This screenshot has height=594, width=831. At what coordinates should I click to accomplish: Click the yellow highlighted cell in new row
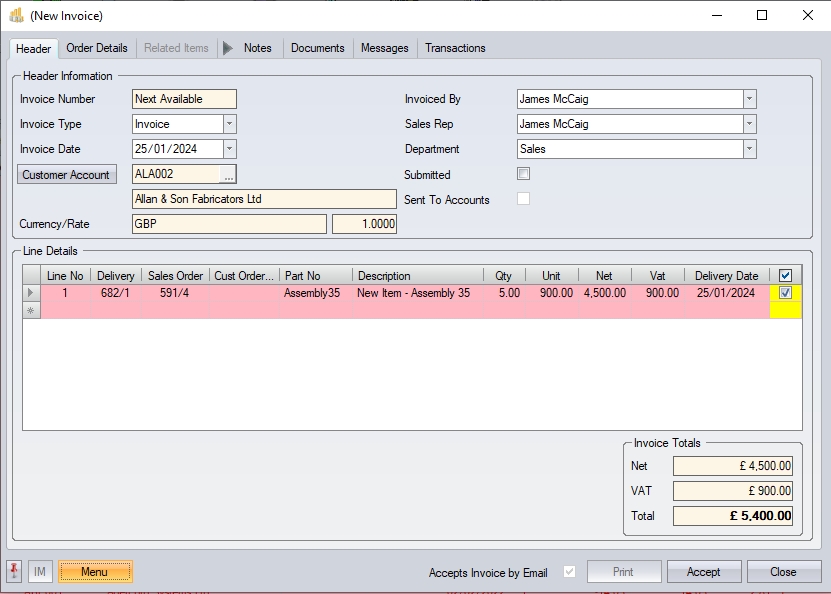point(785,311)
